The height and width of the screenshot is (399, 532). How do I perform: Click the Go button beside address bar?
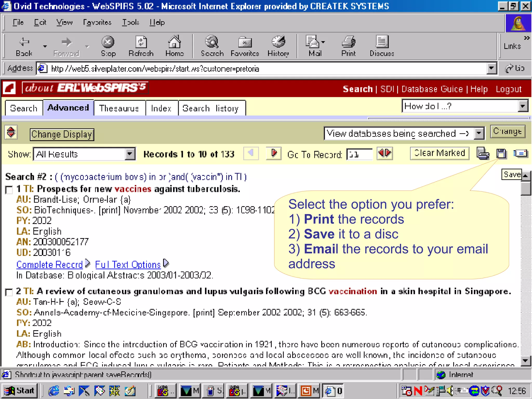point(515,68)
